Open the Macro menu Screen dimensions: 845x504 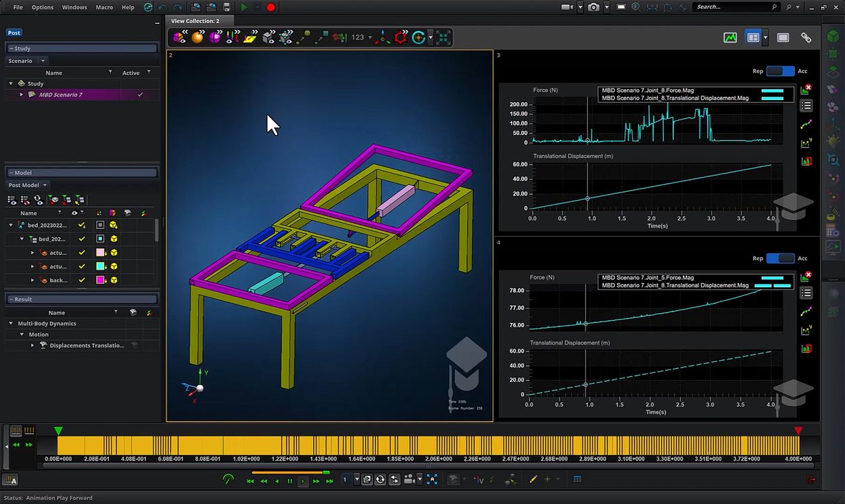tap(104, 7)
